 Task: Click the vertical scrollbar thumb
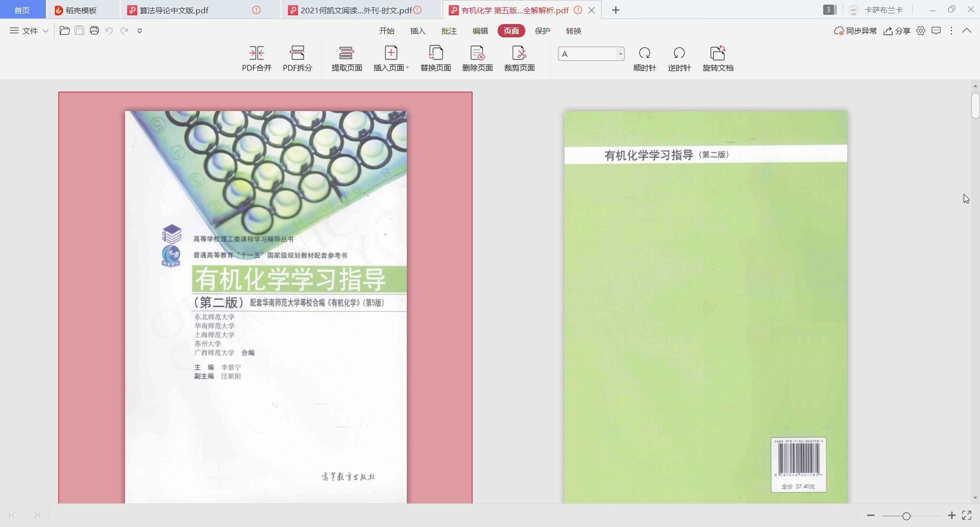coord(975,106)
